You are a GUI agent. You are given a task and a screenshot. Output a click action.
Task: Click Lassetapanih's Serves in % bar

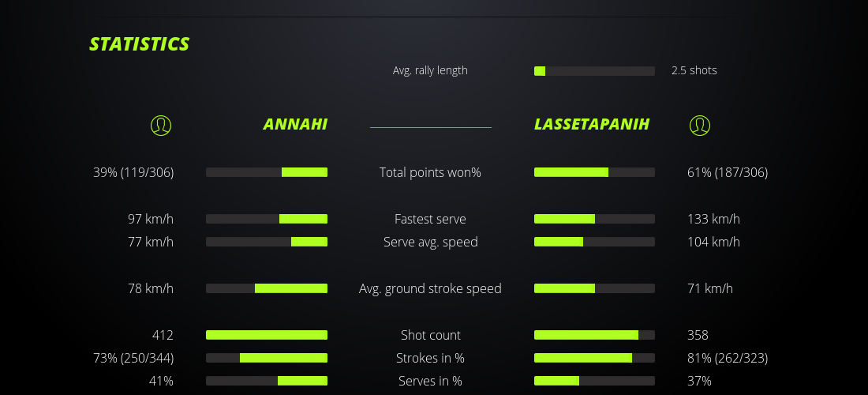[594, 381]
